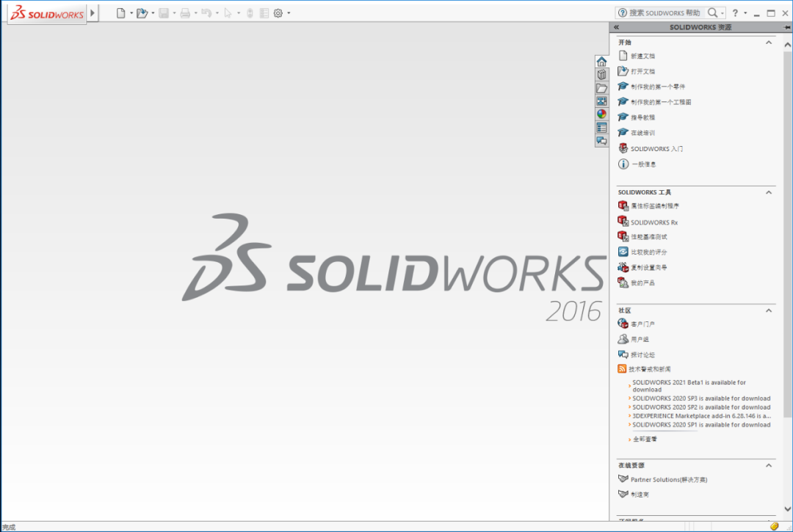Open 用户组 community link

tap(640, 340)
